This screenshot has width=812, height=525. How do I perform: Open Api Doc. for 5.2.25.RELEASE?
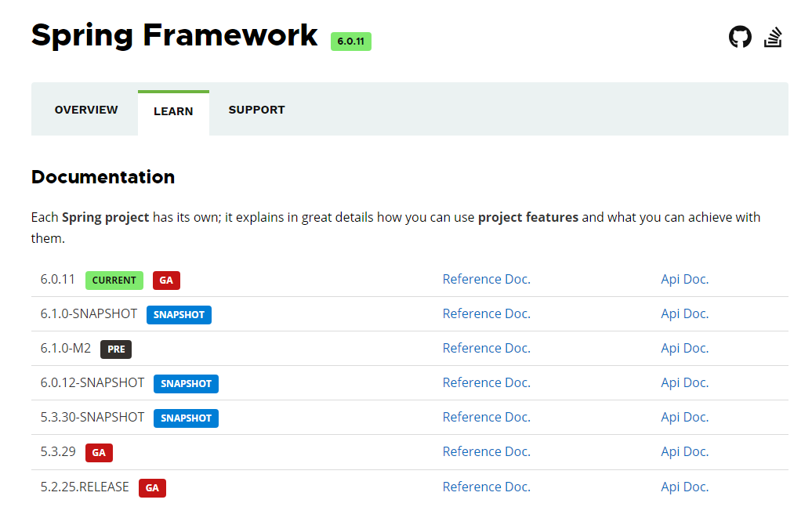click(x=684, y=487)
